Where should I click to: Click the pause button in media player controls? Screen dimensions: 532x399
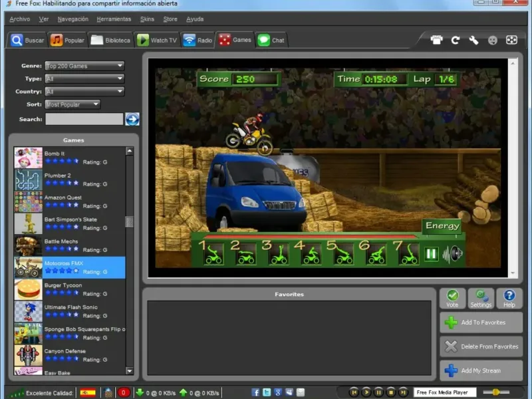point(378,392)
